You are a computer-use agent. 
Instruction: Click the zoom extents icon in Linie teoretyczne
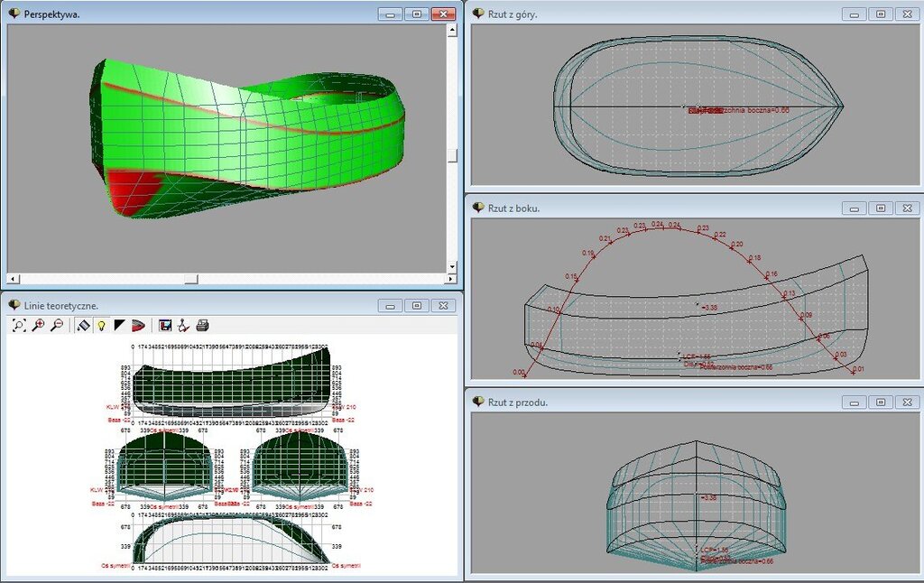click(x=19, y=325)
